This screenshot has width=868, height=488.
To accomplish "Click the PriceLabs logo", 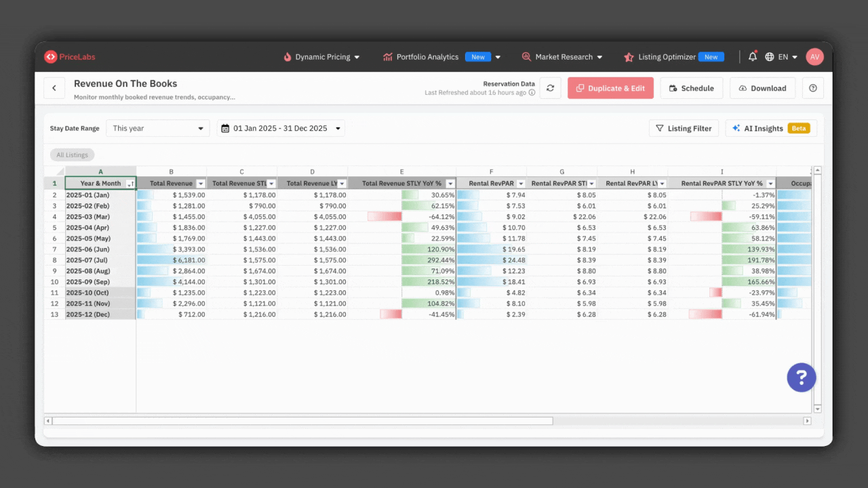I will click(70, 57).
